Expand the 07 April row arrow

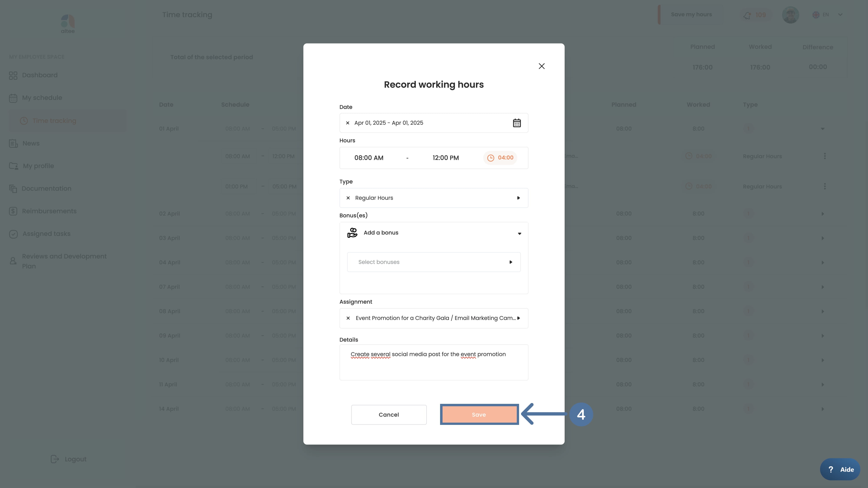822,287
